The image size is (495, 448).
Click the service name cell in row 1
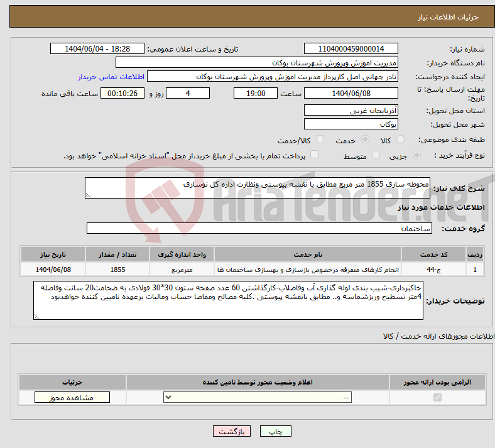[308, 270]
